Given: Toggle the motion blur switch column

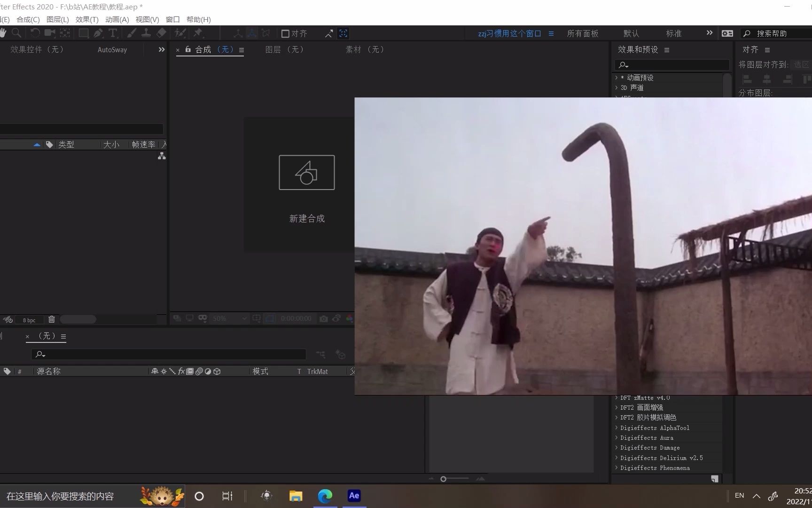Looking at the screenshot, I should tap(199, 371).
